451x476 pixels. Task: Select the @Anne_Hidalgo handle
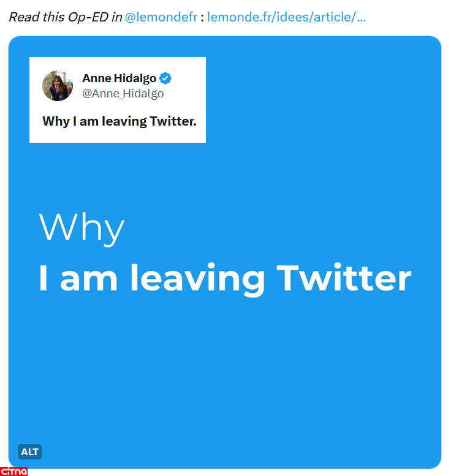pyautogui.click(x=123, y=94)
